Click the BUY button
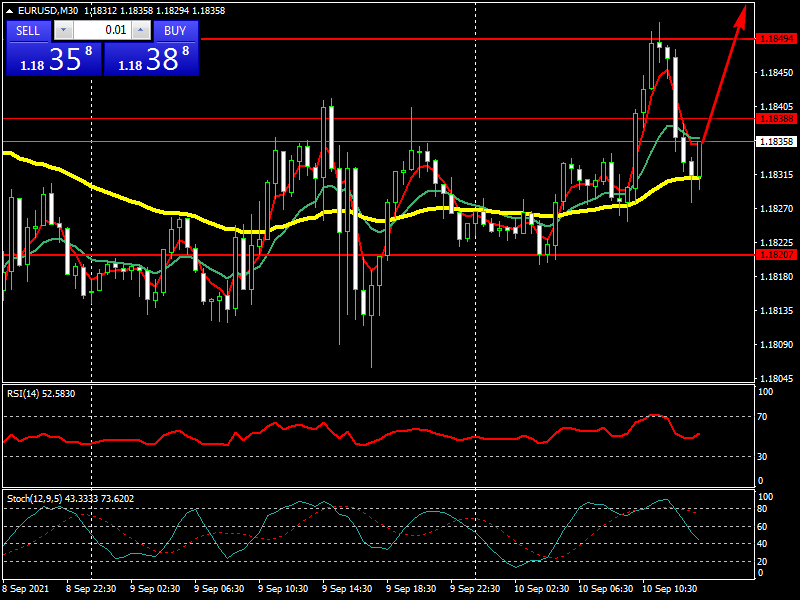Screen dimensions: 800x600 point(176,31)
